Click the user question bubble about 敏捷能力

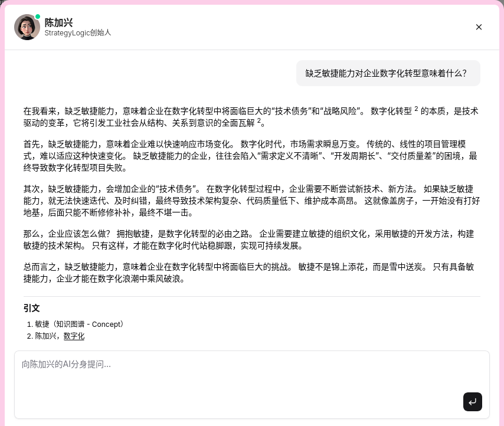388,73
